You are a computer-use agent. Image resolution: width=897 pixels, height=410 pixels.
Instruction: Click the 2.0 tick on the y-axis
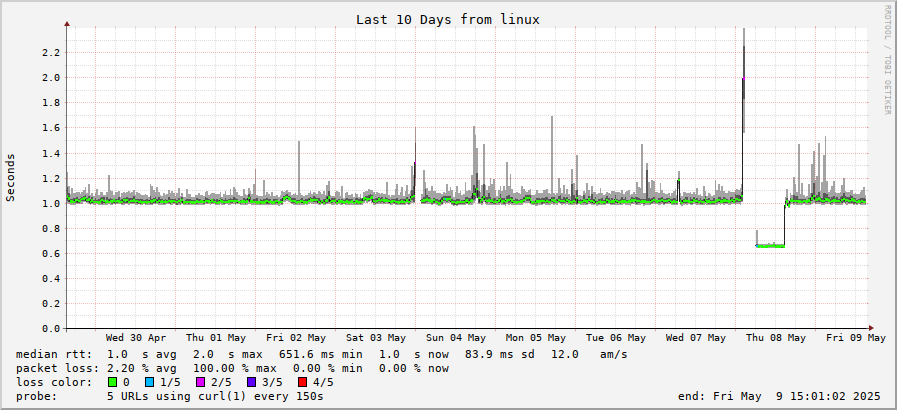(50, 78)
